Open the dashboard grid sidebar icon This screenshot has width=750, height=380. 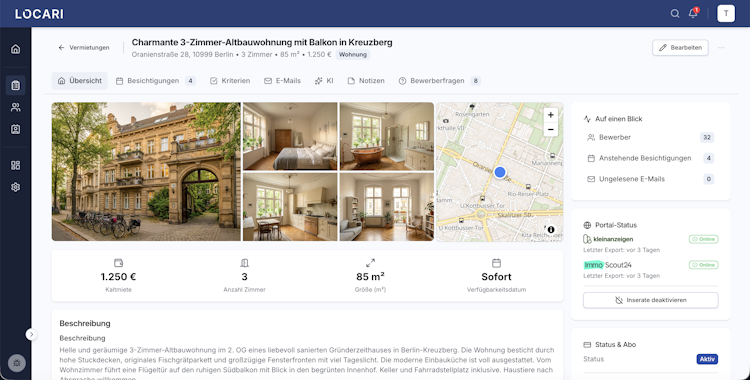tap(16, 165)
